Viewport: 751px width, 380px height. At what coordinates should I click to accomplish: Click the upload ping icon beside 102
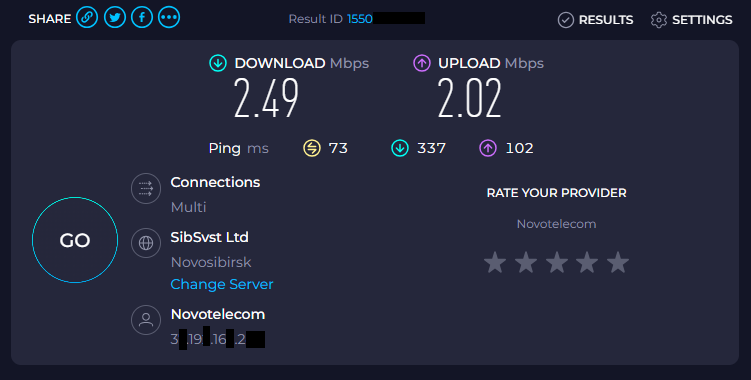click(488, 149)
